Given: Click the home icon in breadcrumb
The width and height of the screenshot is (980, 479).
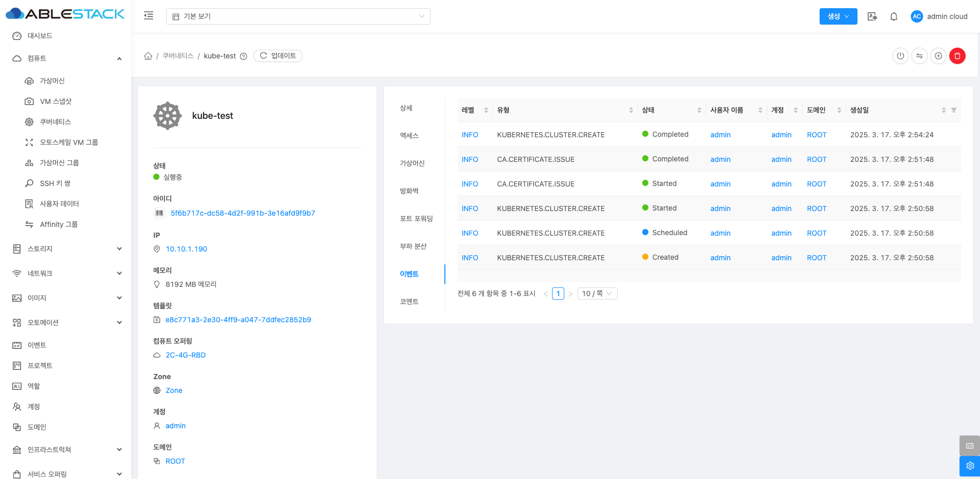Looking at the screenshot, I should 148,56.
